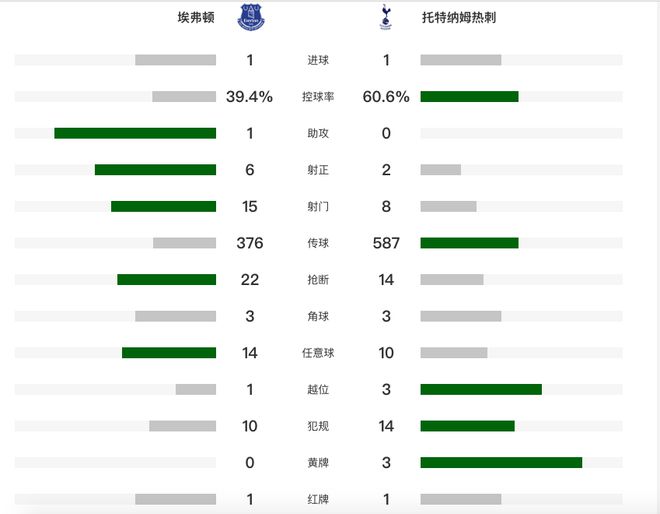Select the 托特纳姆热刺 team name

pos(459,18)
